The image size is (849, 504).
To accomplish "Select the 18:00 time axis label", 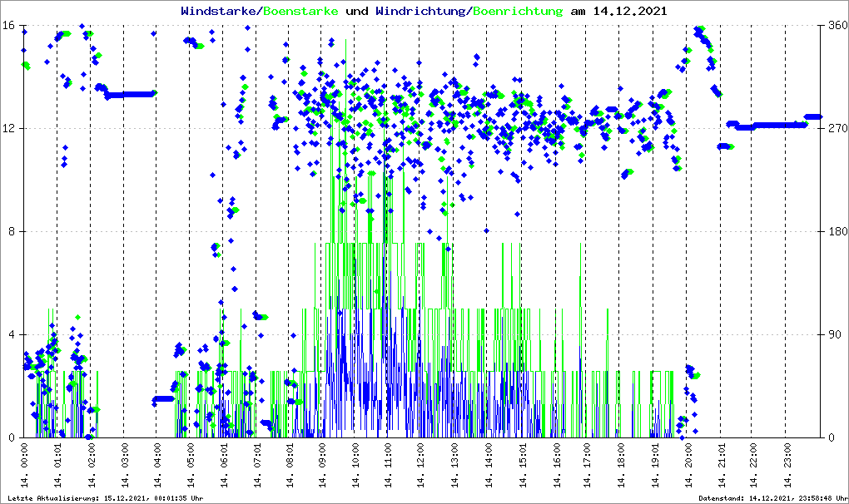I will [619, 466].
